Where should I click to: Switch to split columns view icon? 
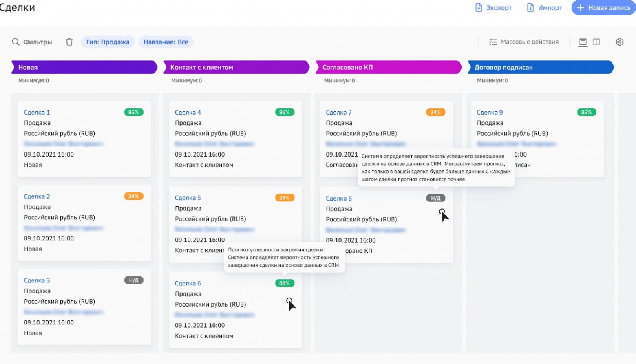(x=596, y=42)
